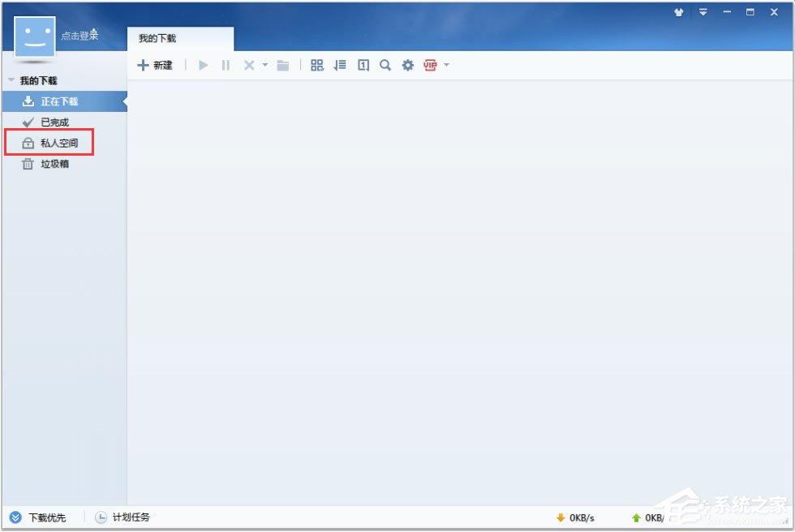Screen dimensions: 795x532
Task: Expand the VIP dropdown arrow
Action: tap(446, 65)
